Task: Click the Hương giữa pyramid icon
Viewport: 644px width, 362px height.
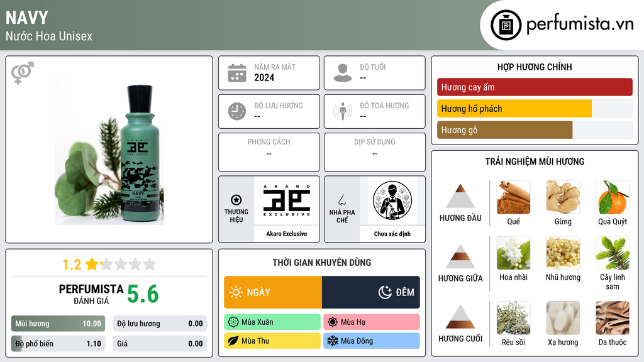Action: click(460, 256)
